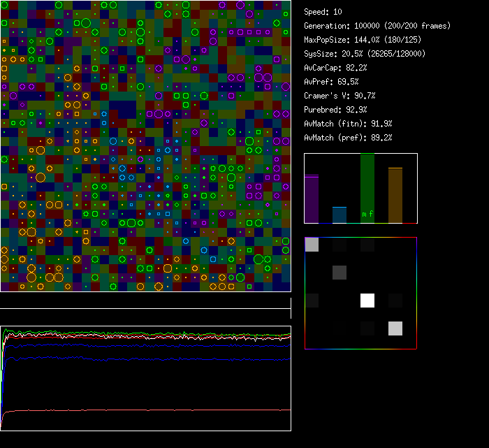Image resolution: width=489 pixels, height=448 pixels.
Task: Select the Generation counter text
Action: (x=378, y=26)
